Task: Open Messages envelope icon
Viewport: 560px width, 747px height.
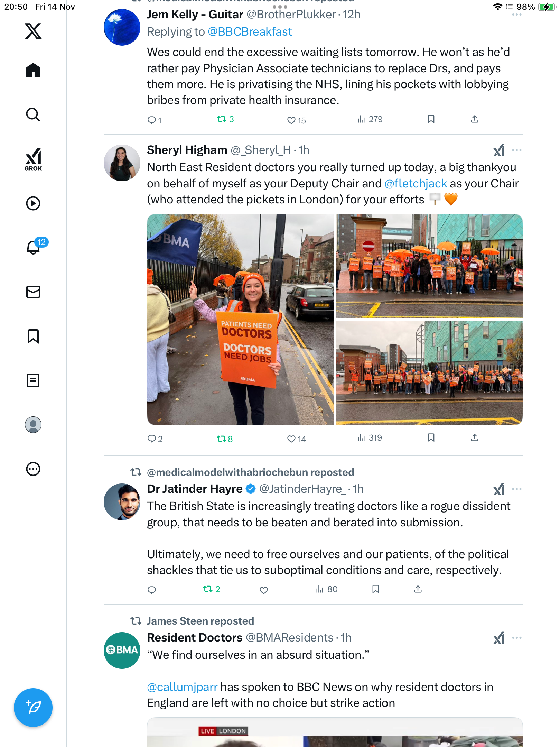Action: click(33, 292)
